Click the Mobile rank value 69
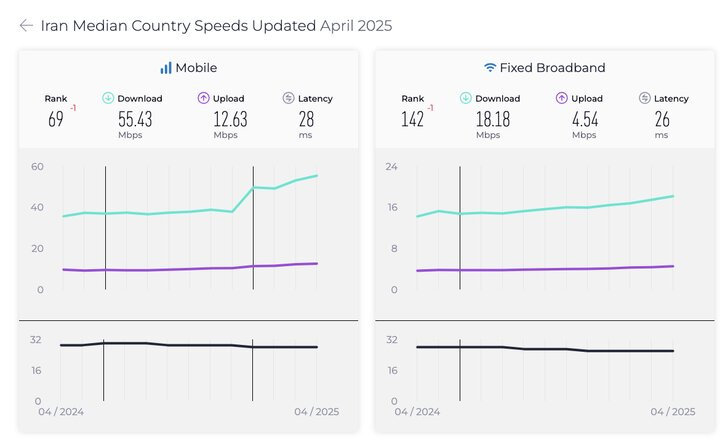Image resolution: width=720 pixels, height=446 pixels. tap(56, 119)
